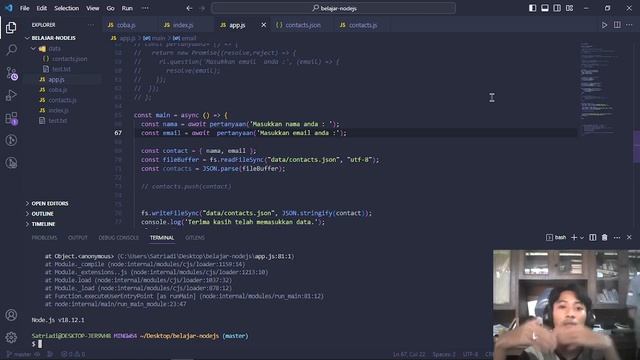Collapse the BELAJAR-NODEJS folder section
The image size is (640, 360).
[53, 38]
